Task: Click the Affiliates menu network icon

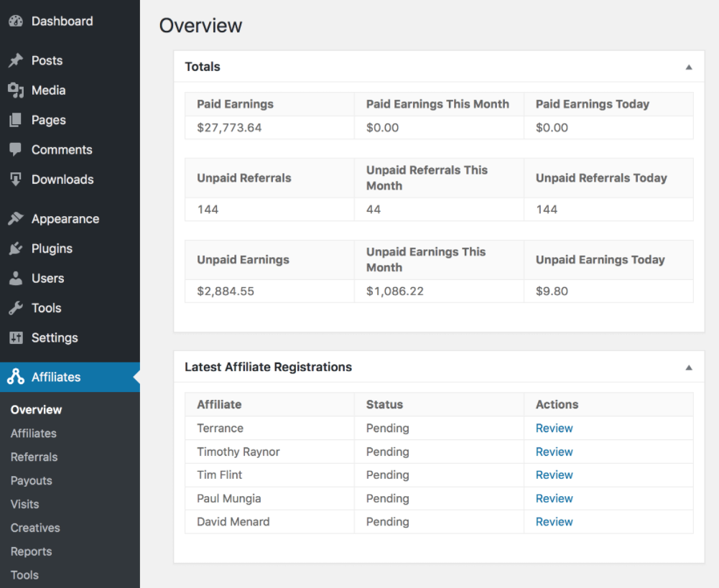Action: (x=16, y=378)
